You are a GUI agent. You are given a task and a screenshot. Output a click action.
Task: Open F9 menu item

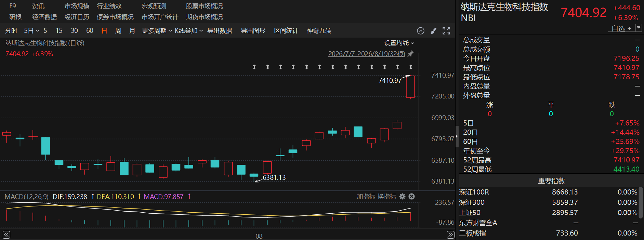pos(13,6)
